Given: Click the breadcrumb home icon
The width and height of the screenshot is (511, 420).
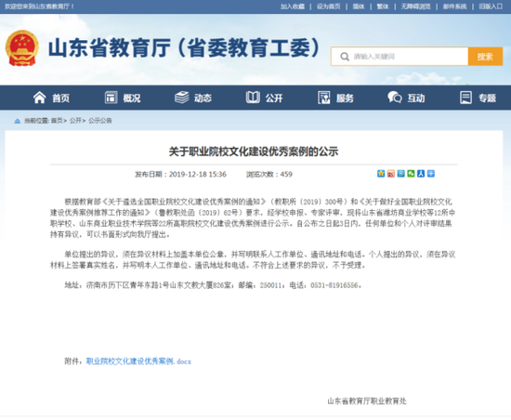Looking at the screenshot, I should 17,121.
